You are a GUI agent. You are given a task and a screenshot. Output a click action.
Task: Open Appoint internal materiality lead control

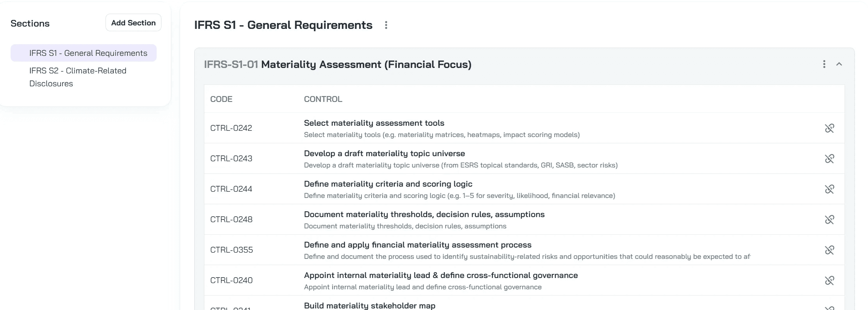(441, 275)
